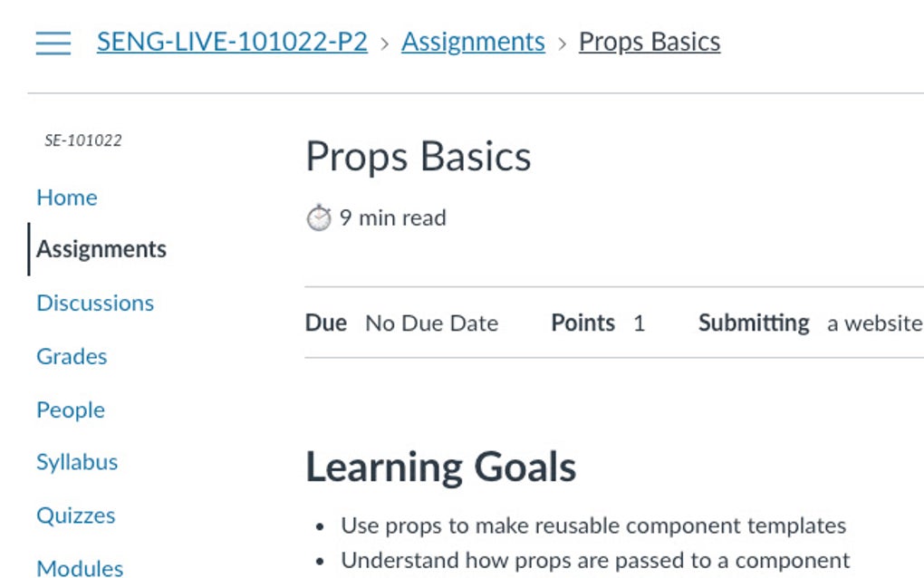The image size is (924, 578).
Task: View the course Syllabus
Action: (x=77, y=462)
